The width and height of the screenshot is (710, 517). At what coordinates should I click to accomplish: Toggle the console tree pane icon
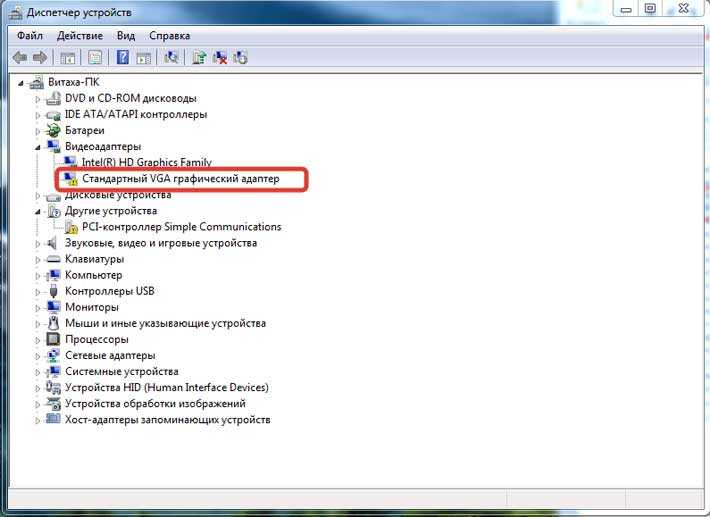coord(67,57)
